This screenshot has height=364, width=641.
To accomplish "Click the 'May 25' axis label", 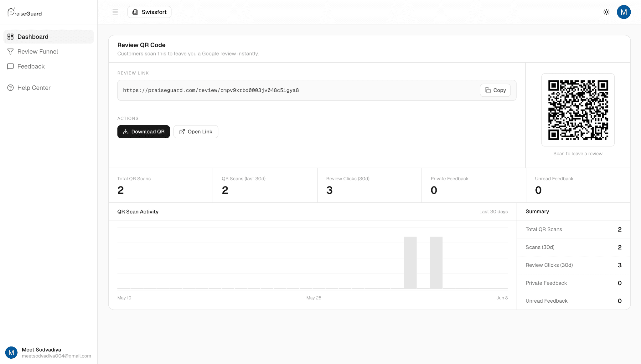I will pos(313,298).
